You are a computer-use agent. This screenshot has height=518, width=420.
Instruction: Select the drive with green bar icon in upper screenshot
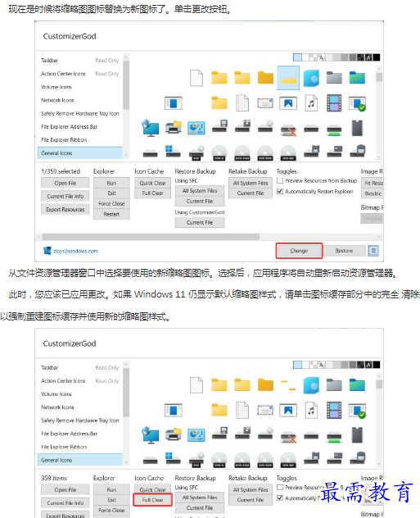click(334, 129)
